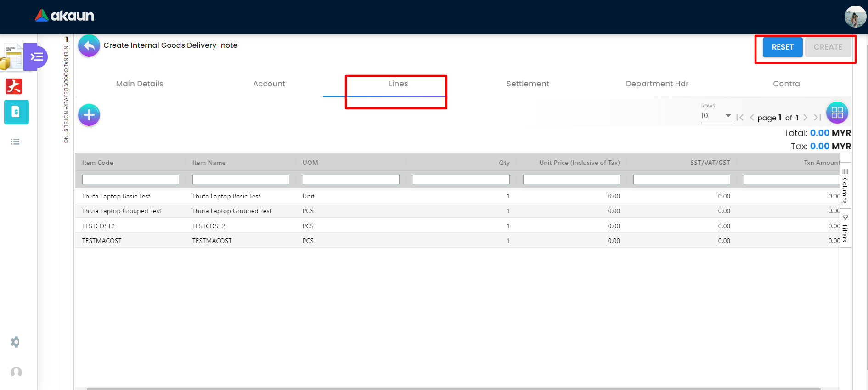Click the red PDF icon in sidebar
This screenshot has width=868, height=390.
tap(14, 86)
